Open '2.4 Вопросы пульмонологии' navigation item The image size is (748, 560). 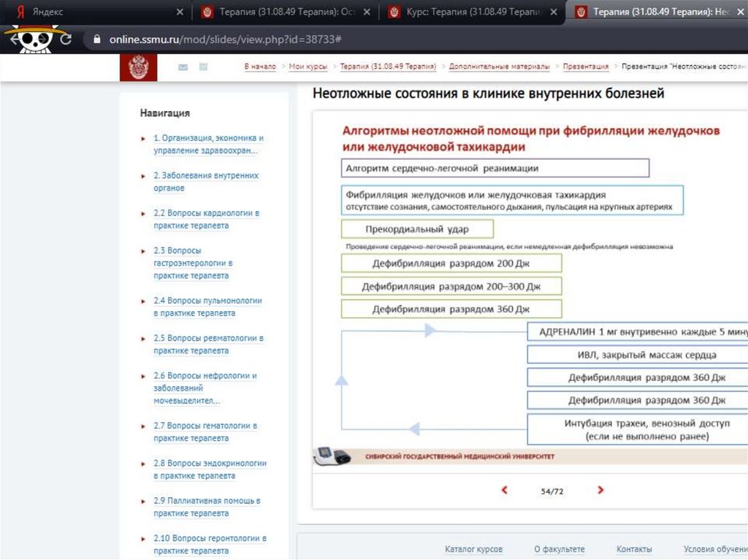(207, 307)
